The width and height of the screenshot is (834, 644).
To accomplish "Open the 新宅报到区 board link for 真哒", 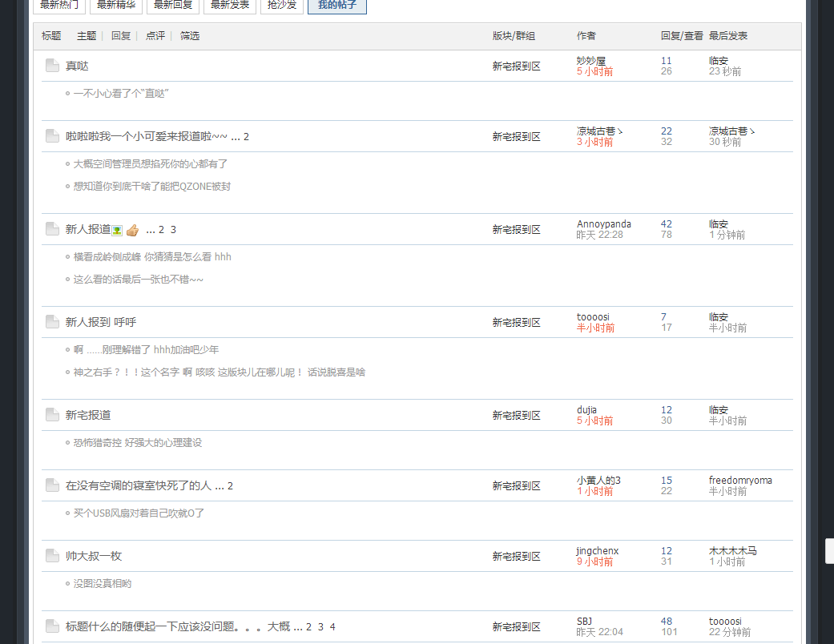I will (516, 66).
